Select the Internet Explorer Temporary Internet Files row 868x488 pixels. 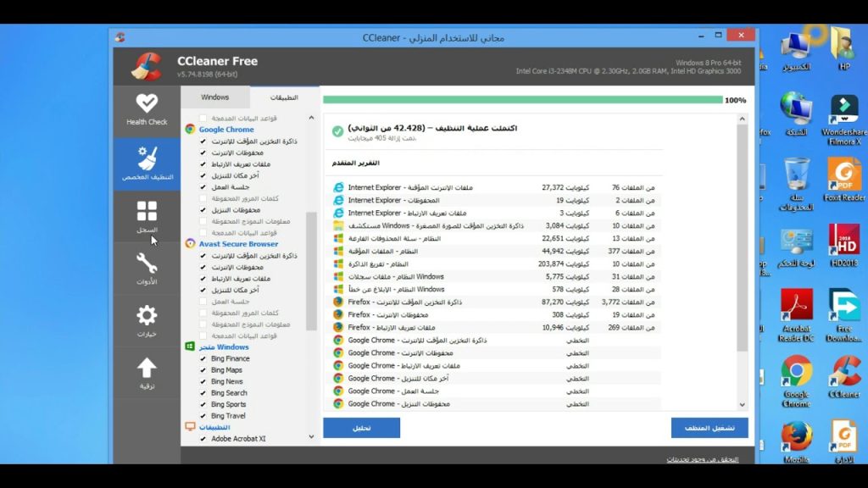pyautogui.click(x=494, y=187)
